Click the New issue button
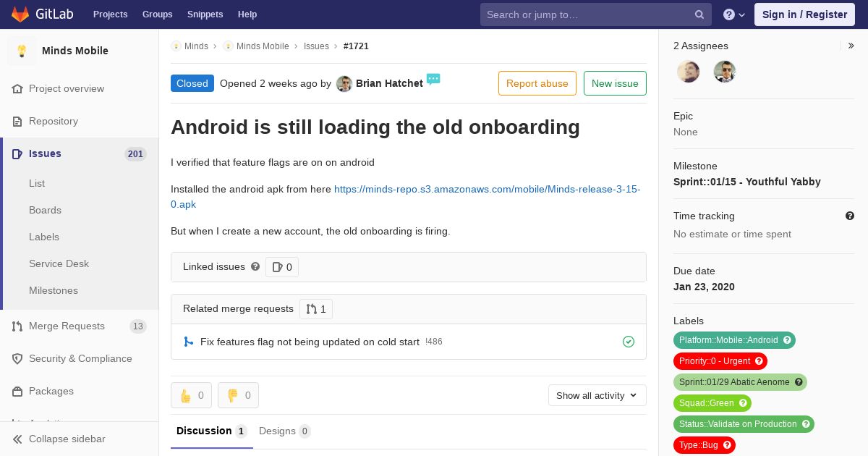This screenshot has height=456, width=868. (615, 83)
